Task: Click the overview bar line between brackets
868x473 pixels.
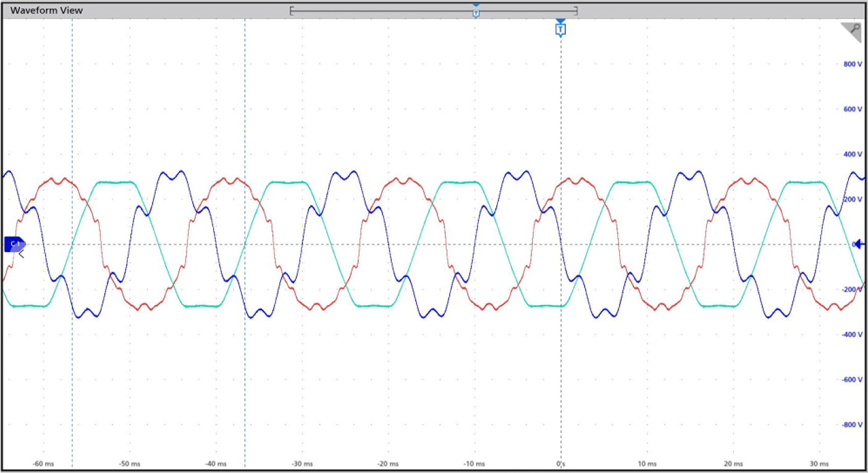Action: point(383,10)
